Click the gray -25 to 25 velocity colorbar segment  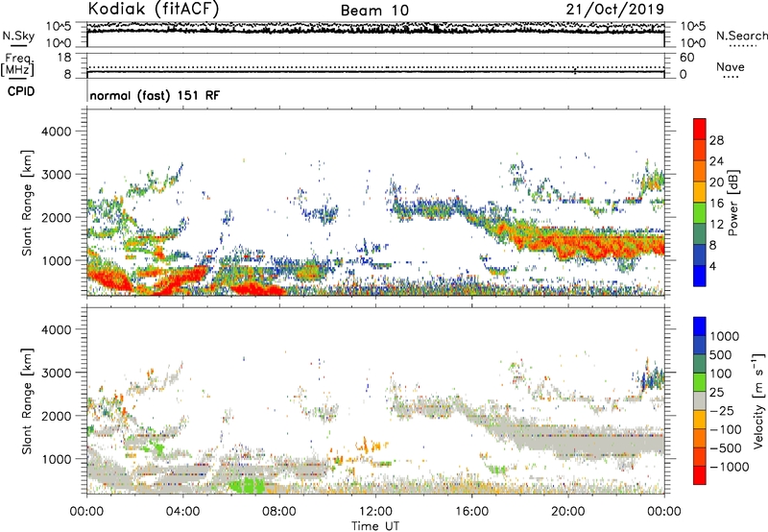pyautogui.click(x=700, y=401)
